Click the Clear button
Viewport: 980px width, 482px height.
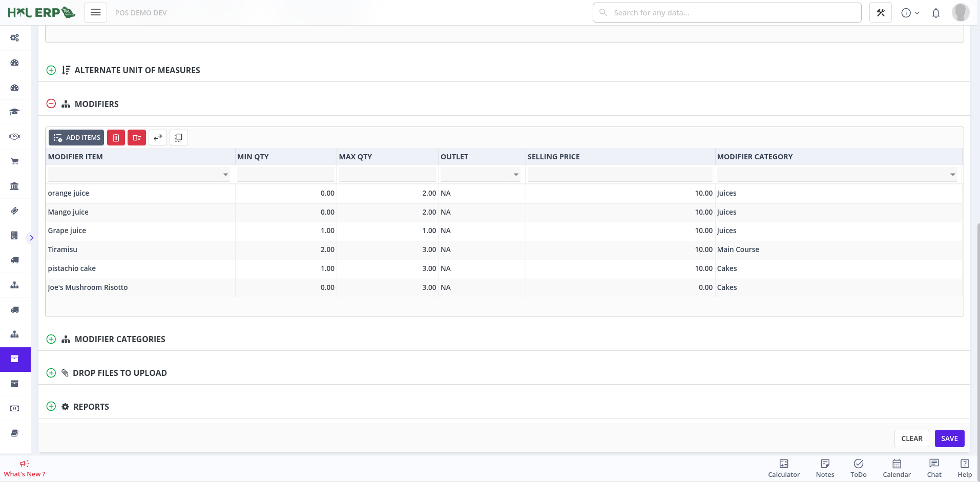[x=911, y=438]
